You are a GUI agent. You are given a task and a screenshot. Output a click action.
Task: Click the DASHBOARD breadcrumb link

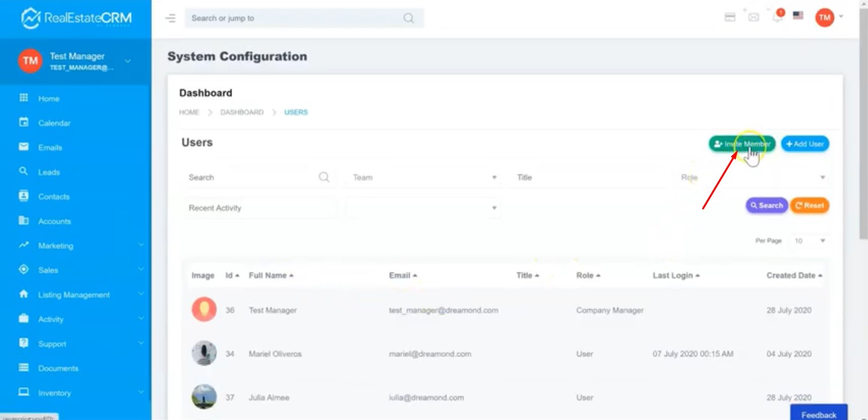pos(242,112)
